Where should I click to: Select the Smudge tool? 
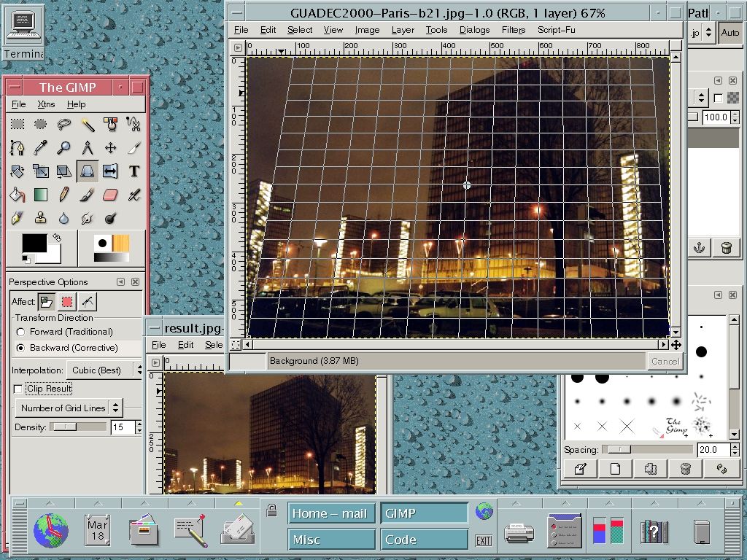(x=88, y=218)
